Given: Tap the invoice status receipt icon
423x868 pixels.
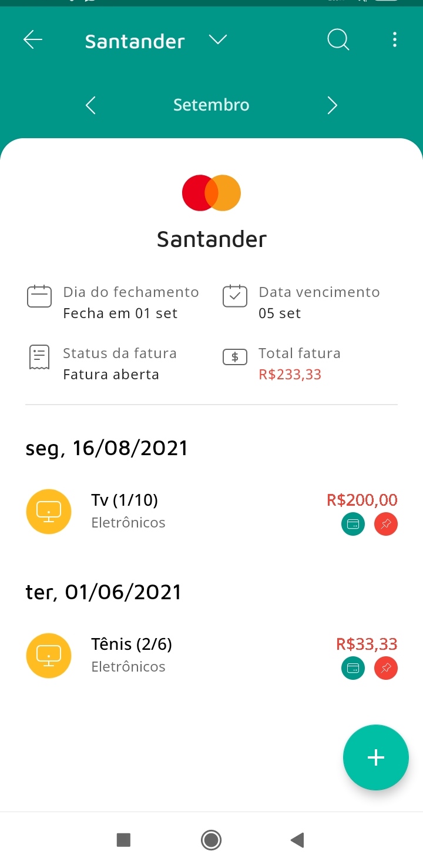Looking at the screenshot, I should 39,358.
